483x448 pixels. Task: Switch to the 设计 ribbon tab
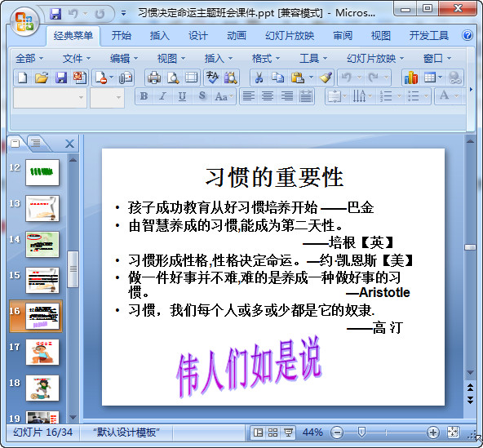click(x=197, y=36)
